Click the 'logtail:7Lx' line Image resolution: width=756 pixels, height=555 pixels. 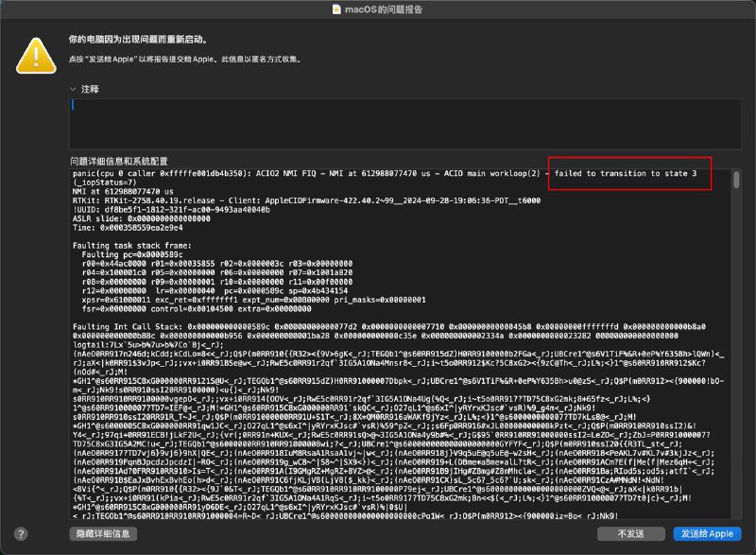(148, 345)
